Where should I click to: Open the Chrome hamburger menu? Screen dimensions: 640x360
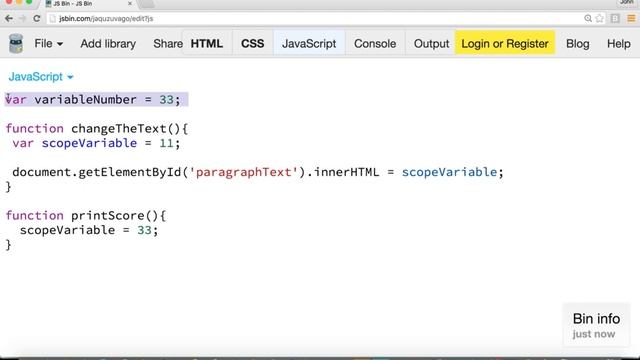pyautogui.click(x=631, y=18)
